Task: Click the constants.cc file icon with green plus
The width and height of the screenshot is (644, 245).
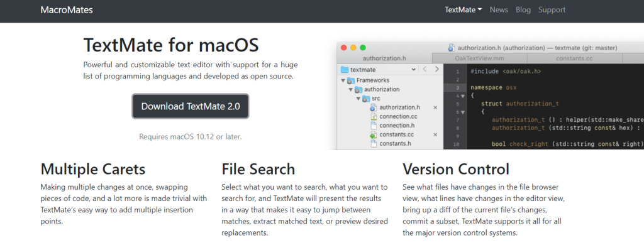Action: click(373, 134)
